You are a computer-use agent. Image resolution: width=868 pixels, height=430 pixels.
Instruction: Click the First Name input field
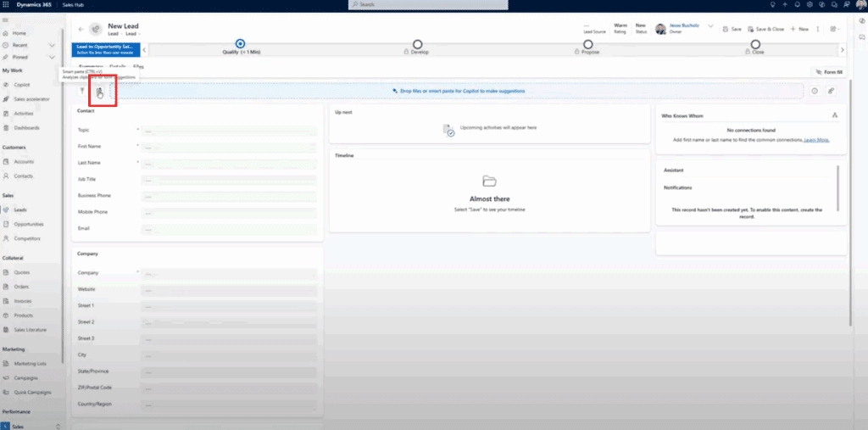[x=229, y=148]
